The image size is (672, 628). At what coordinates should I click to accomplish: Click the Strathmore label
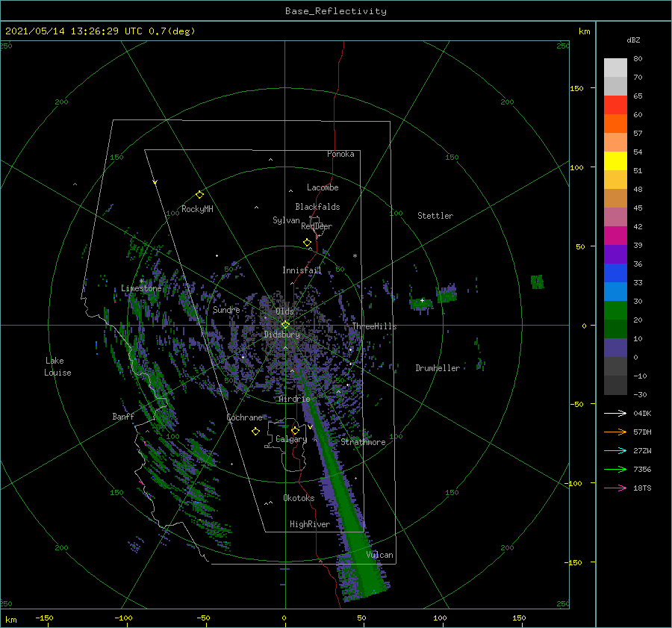tap(363, 442)
